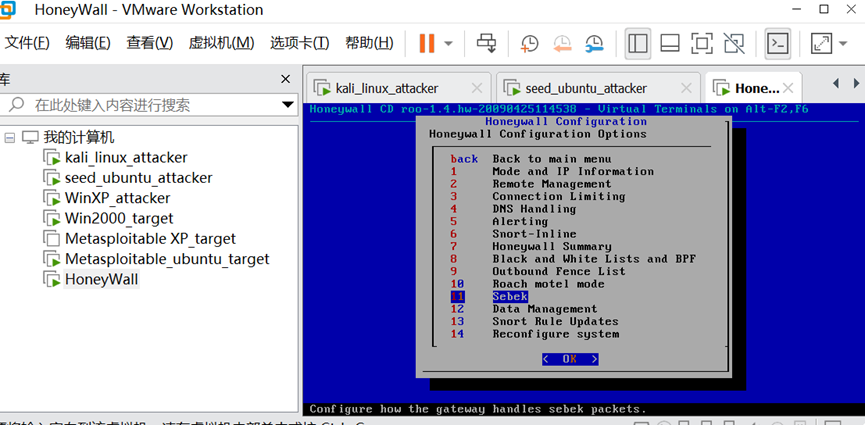Image resolution: width=865 pixels, height=425 pixels.
Task: Select option 3 Connection Limiting
Action: click(537, 196)
